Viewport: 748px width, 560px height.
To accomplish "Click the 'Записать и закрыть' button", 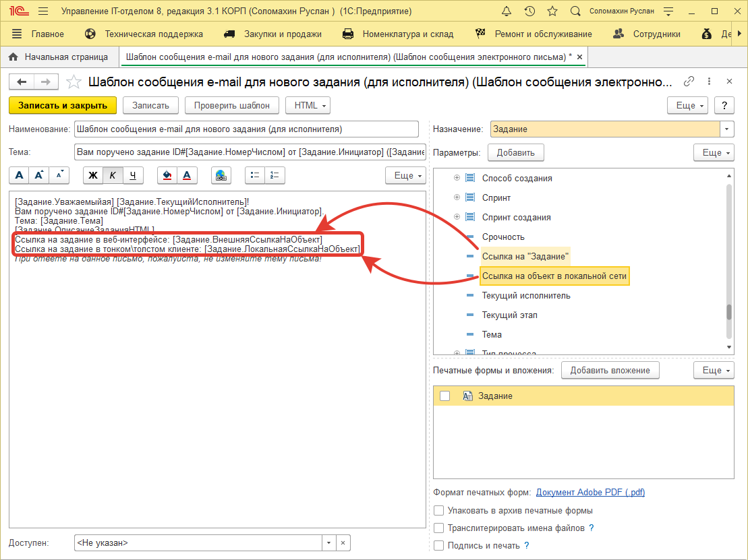I will pos(63,105).
